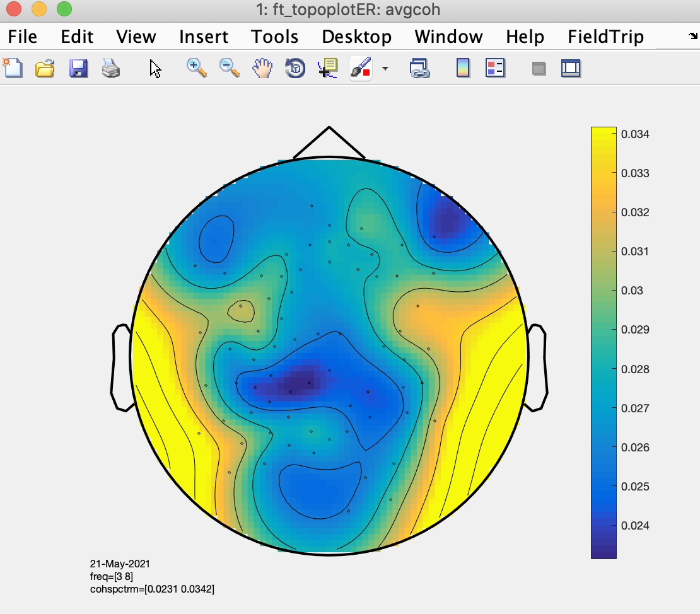
Task: Click the Link Plot icon
Action: coord(419,67)
